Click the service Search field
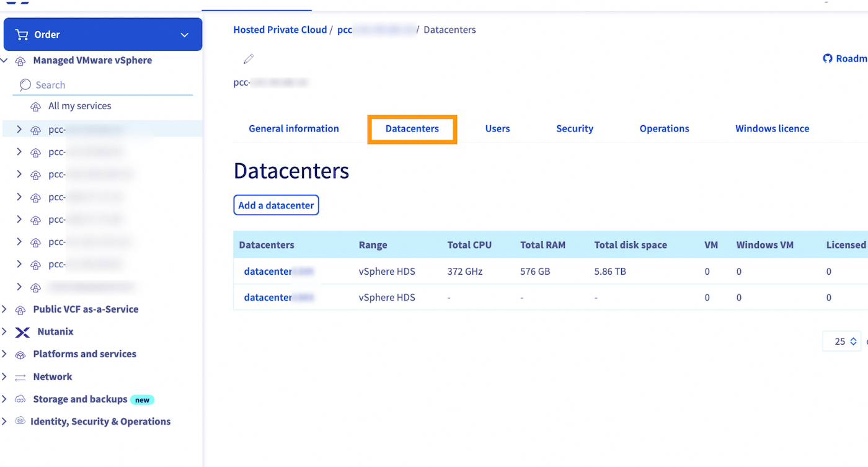 point(102,84)
